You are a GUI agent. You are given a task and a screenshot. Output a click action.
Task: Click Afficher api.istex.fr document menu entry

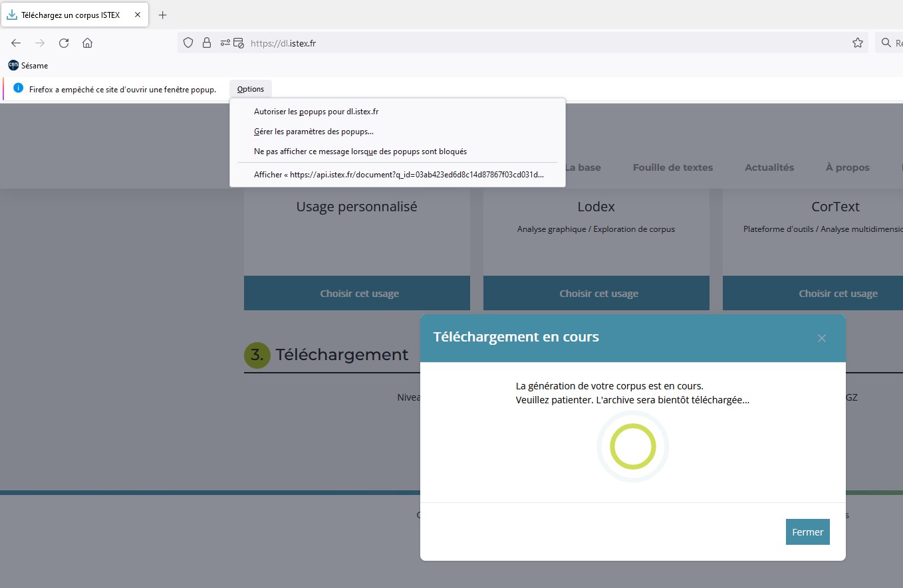coord(398,175)
